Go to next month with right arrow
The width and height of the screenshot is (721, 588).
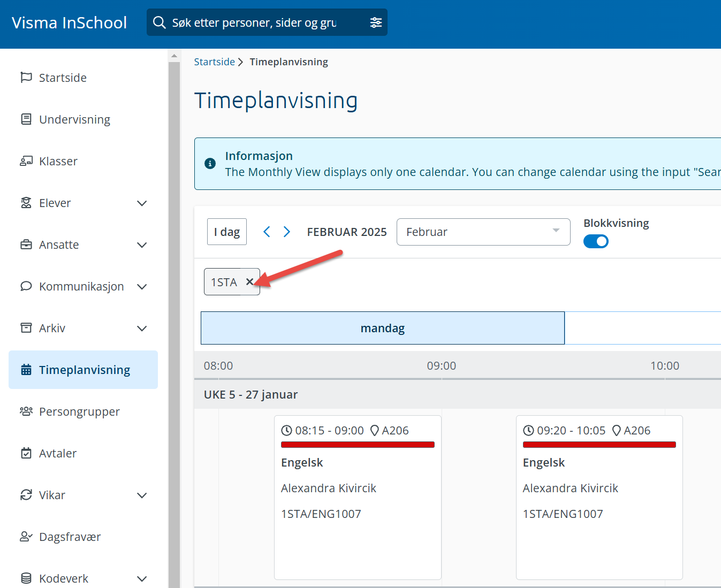(x=287, y=232)
